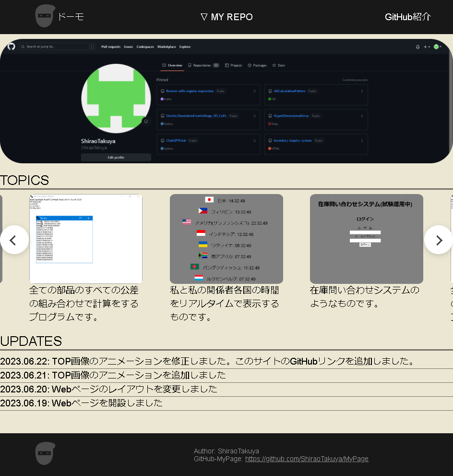Open the Browse-with-regular-expression pinned repo
This screenshot has width=453, height=476.
coord(190,91)
